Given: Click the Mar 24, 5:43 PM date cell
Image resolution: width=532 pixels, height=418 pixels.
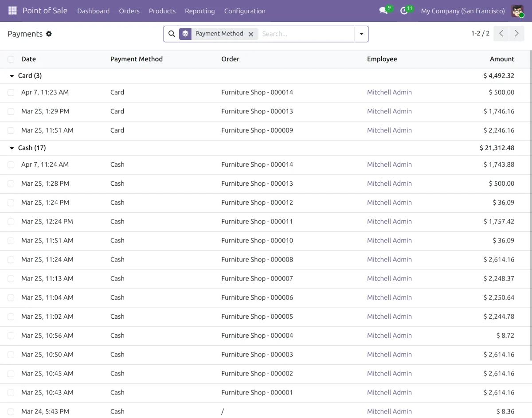Looking at the screenshot, I should 45,412.
